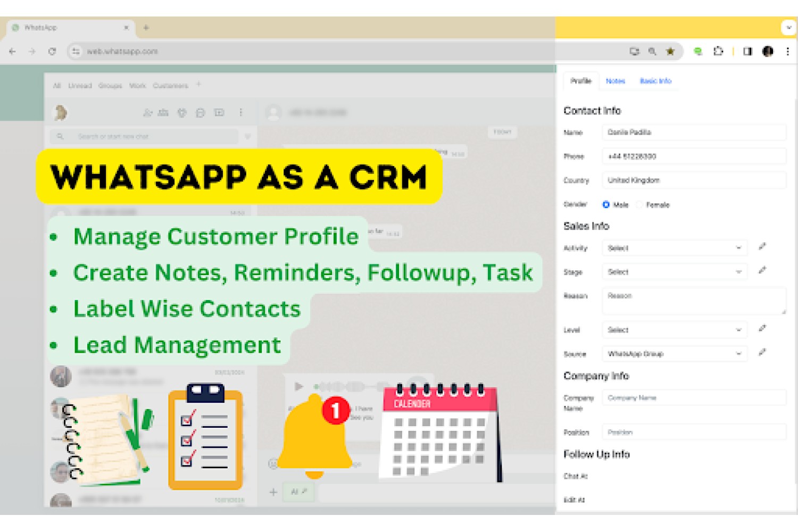Click the Position input field

(694, 432)
